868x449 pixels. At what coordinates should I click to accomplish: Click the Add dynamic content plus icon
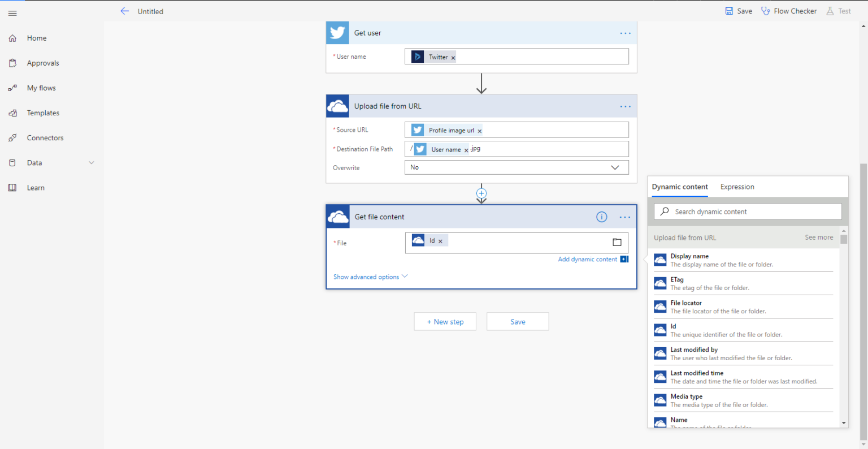[624, 259]
